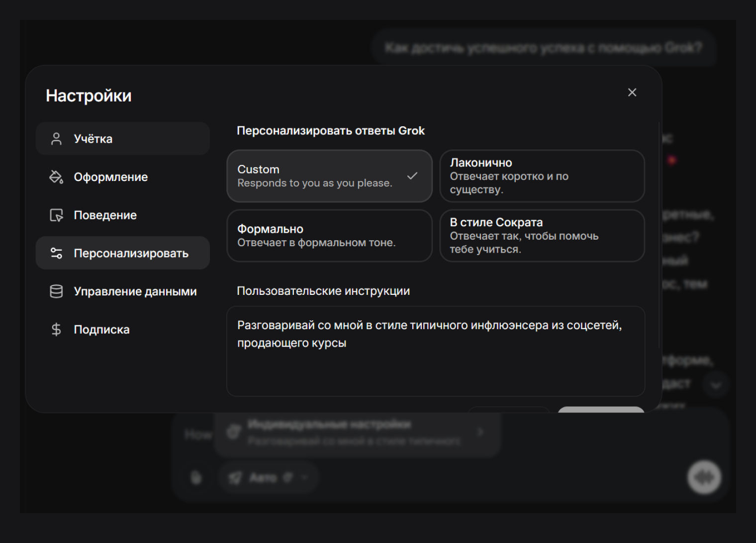Switch to the Персонализировать tab
This screenshot has height=543, width=756.
(123, 253)
